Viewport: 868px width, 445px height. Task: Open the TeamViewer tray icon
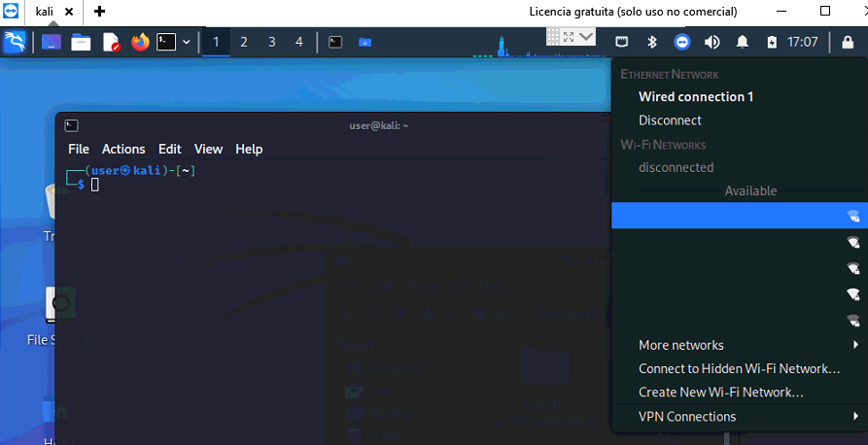682,42
